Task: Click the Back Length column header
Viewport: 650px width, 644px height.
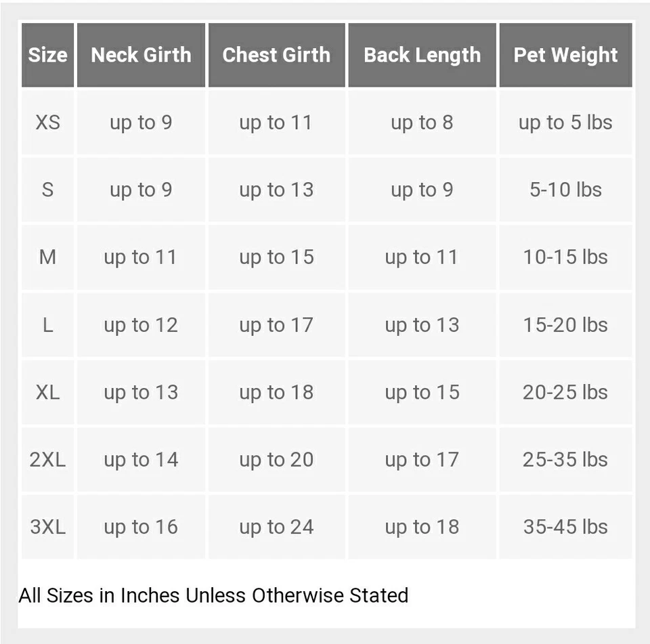Action: click(x=422, y=55)
